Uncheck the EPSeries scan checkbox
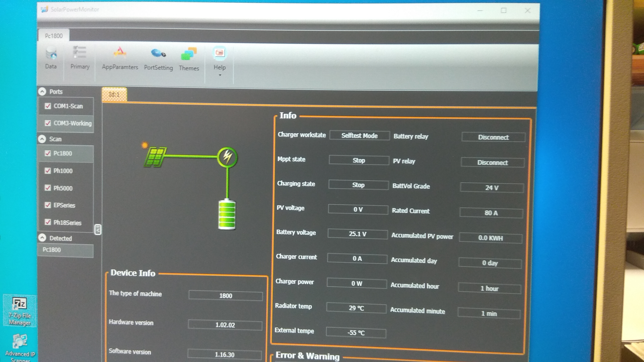Screen dimensions: 644x362 (x=48, y=205)
